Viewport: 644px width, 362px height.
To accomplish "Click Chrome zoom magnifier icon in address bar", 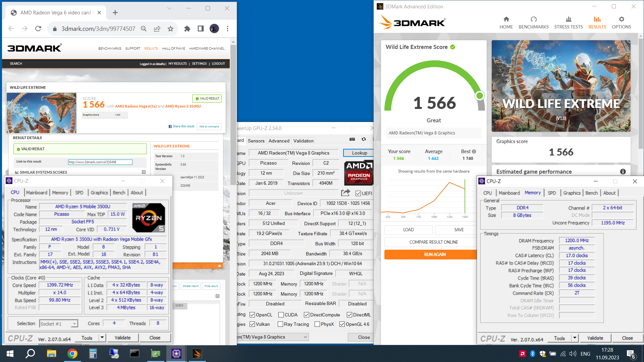I will (144, 29).
